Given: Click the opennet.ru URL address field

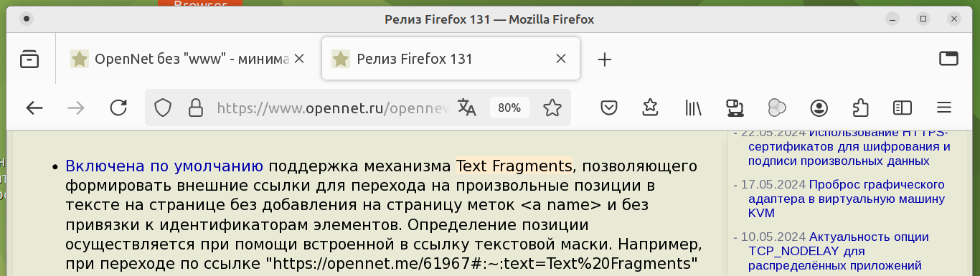Looking at the screenshot, I should click(334, 108).
